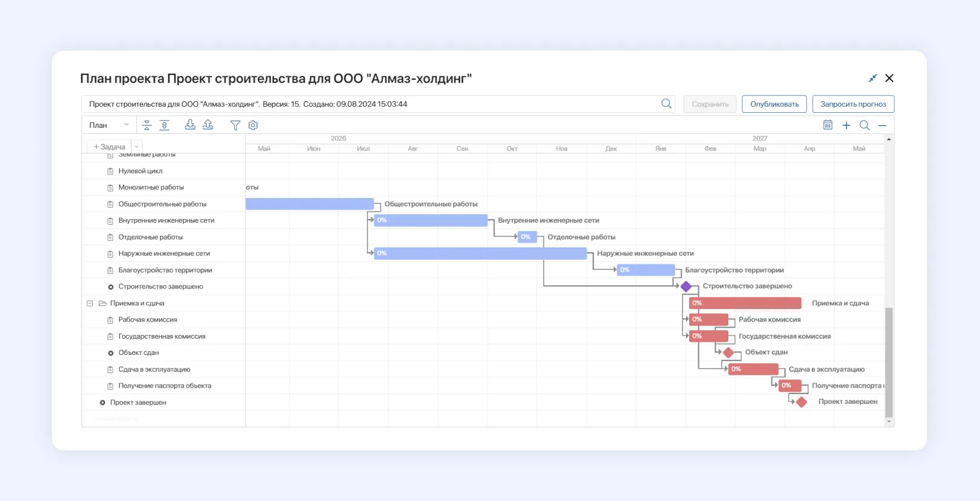Click the collapse all tasks icon

pos(147,125)
